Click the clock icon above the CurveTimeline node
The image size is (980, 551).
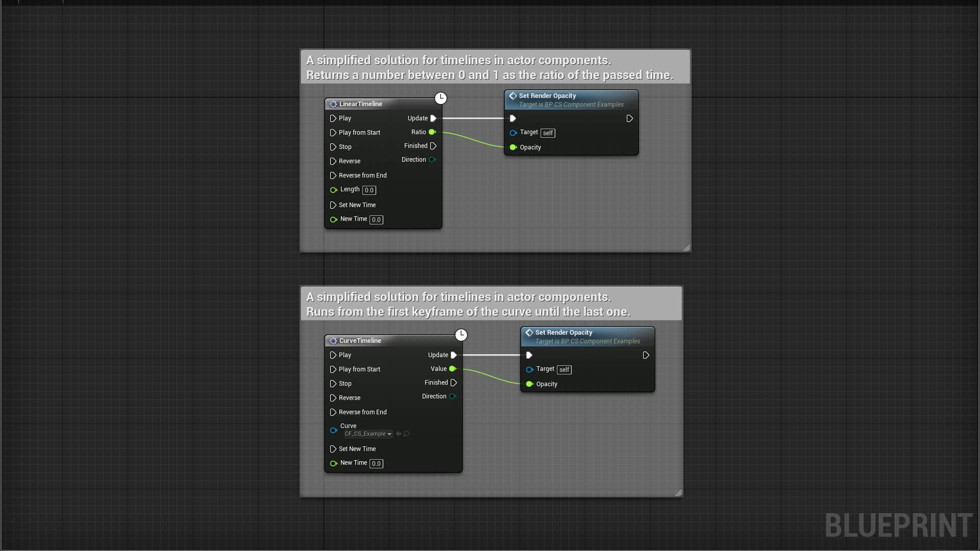coord(461,335)
